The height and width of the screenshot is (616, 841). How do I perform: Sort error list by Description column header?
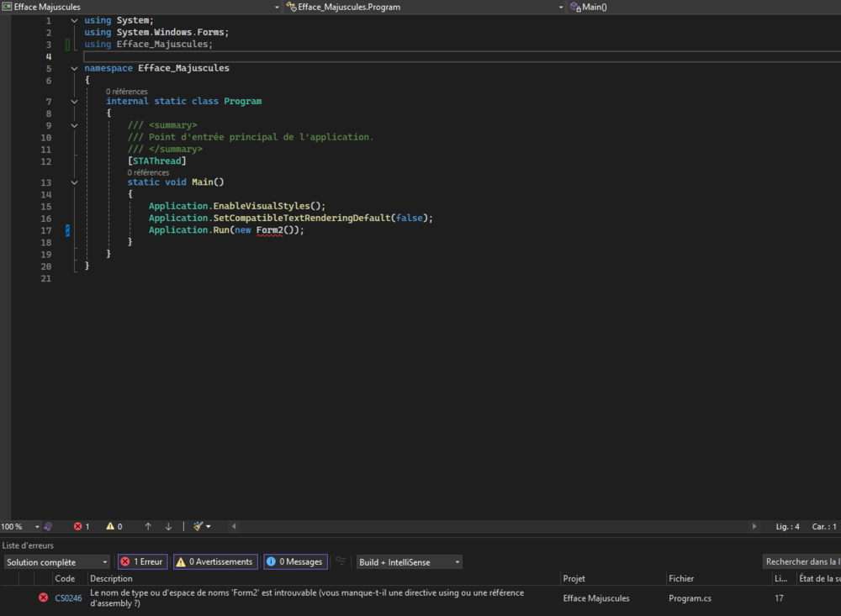pos(111,578)
